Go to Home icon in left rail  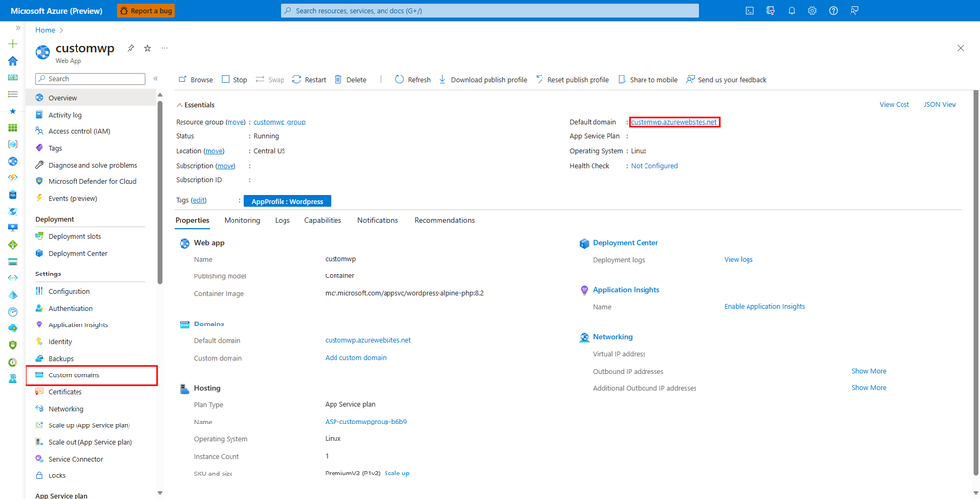[x=12, y=61]
